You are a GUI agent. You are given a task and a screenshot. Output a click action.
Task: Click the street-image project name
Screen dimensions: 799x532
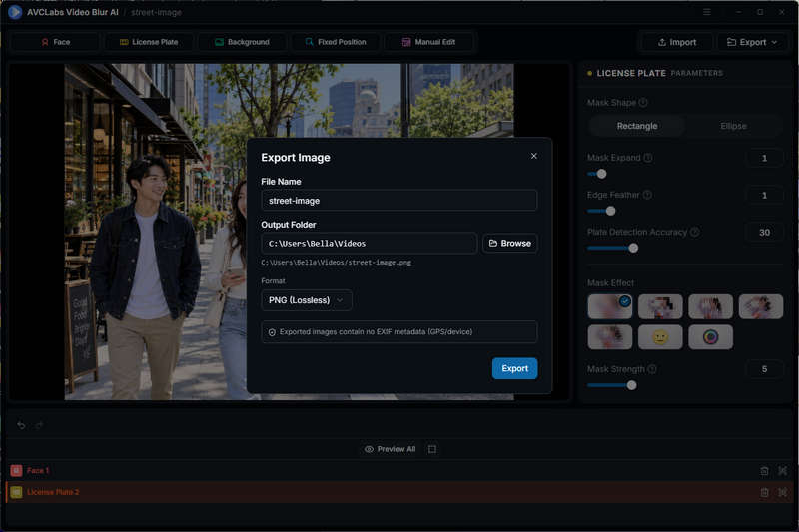coord(156,12)
